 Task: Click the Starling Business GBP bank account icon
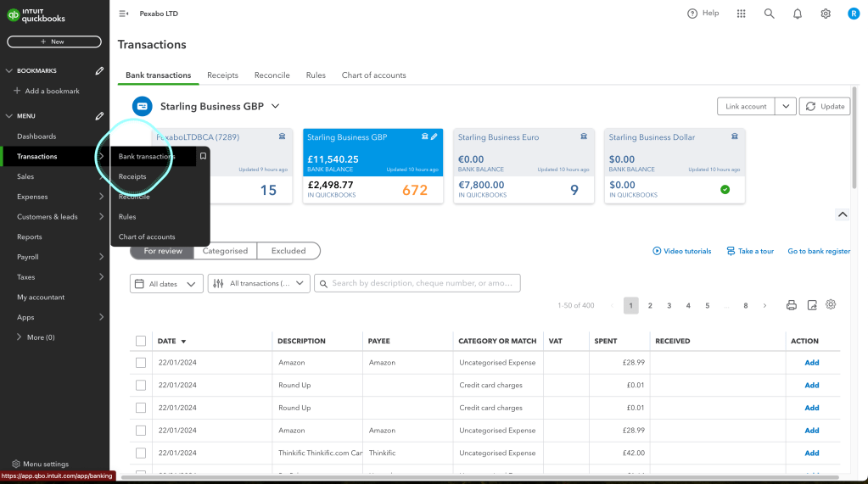pyautogui.click(x=143, y=106)
